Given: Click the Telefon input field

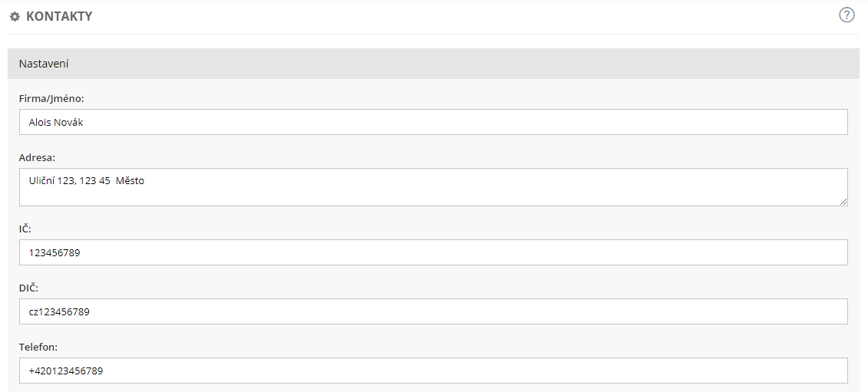Looking at the screenshot, I should coord(433,371).
